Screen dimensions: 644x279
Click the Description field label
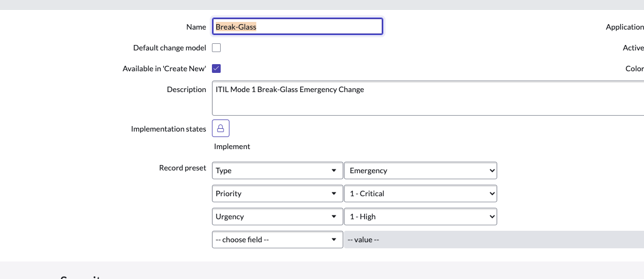click(186, 89)
